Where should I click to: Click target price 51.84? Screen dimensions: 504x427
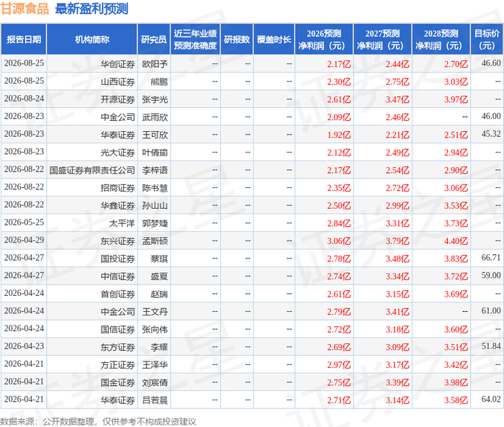(491, 346)
